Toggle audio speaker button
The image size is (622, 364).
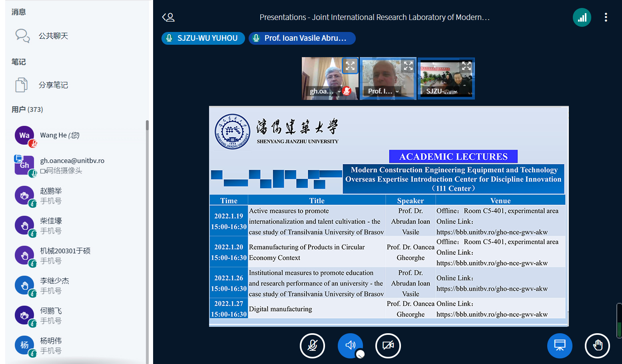[x=350, y=346]
